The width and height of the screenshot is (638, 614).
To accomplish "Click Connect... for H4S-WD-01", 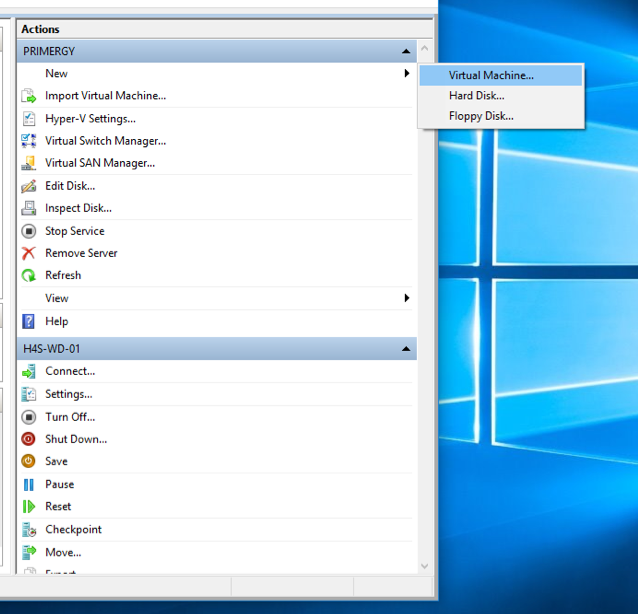I will point(70,371).
